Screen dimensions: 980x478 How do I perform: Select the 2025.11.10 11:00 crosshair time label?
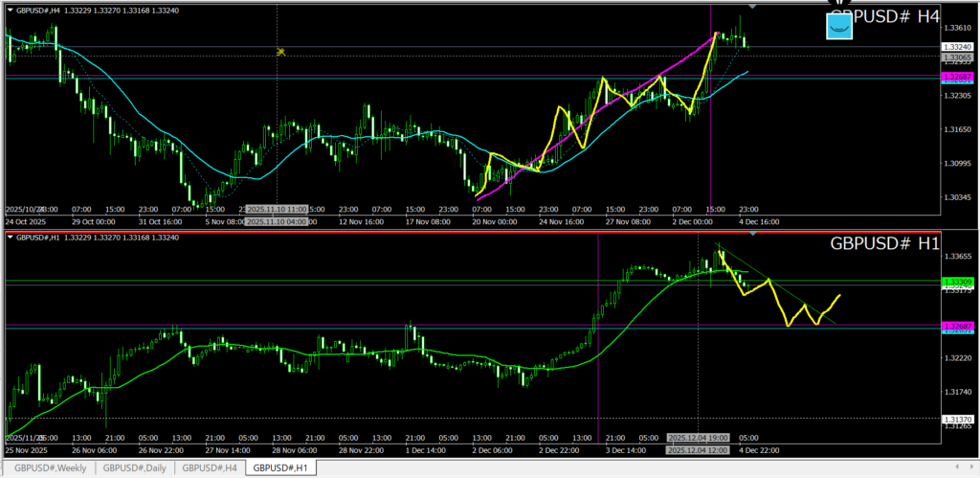[x=276, y=209]
